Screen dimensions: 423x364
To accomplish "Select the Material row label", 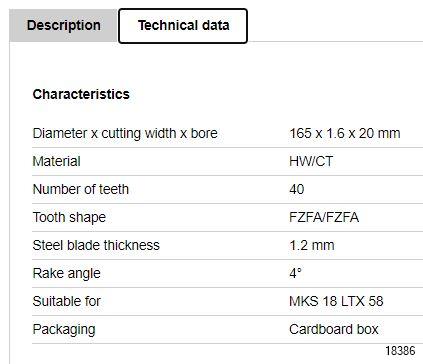I will click(57, 162).
